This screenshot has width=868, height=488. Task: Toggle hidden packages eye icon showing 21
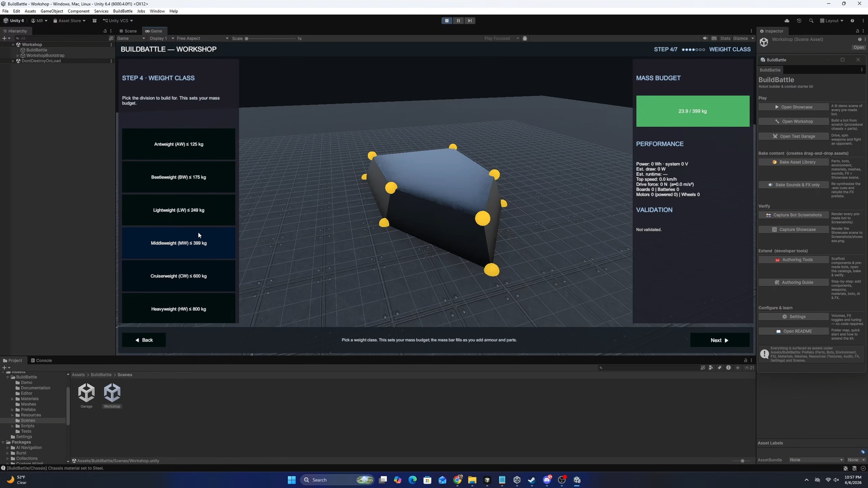749,368
